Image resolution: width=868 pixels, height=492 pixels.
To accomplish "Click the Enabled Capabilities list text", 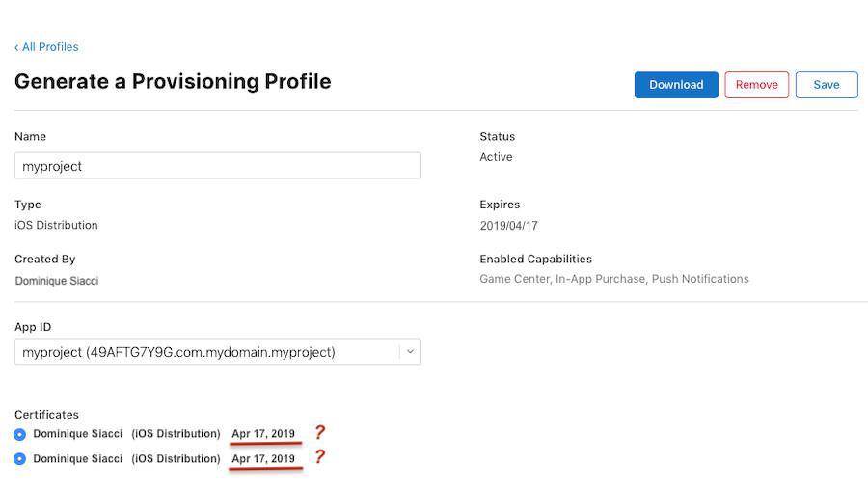I will click(613, 279).
